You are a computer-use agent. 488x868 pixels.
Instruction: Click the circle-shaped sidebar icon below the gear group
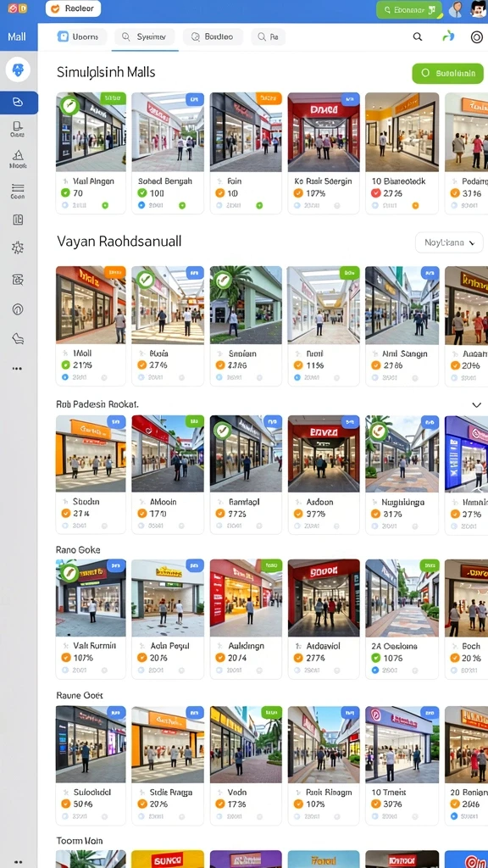(18, 309)
